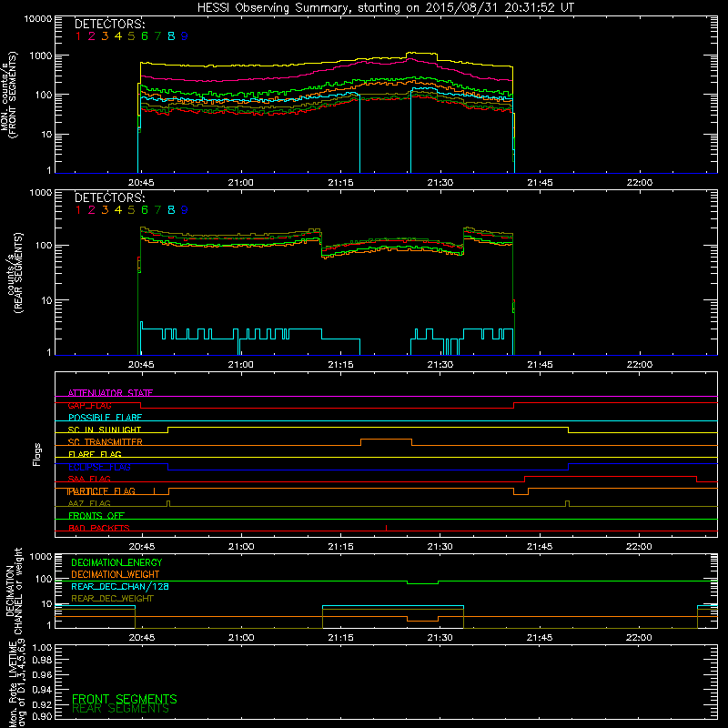Screen dimensions: 728x728
Task: Click the FRONT SEGMENTS livetime legend label
Action: click(125, 699)
